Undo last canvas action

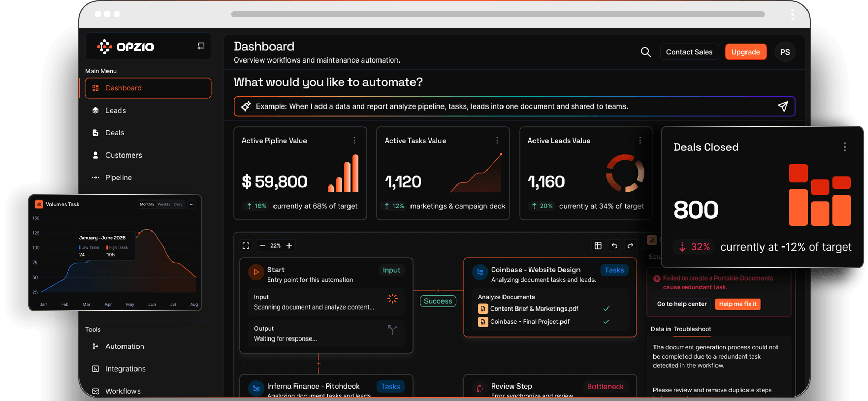(614, 245)
